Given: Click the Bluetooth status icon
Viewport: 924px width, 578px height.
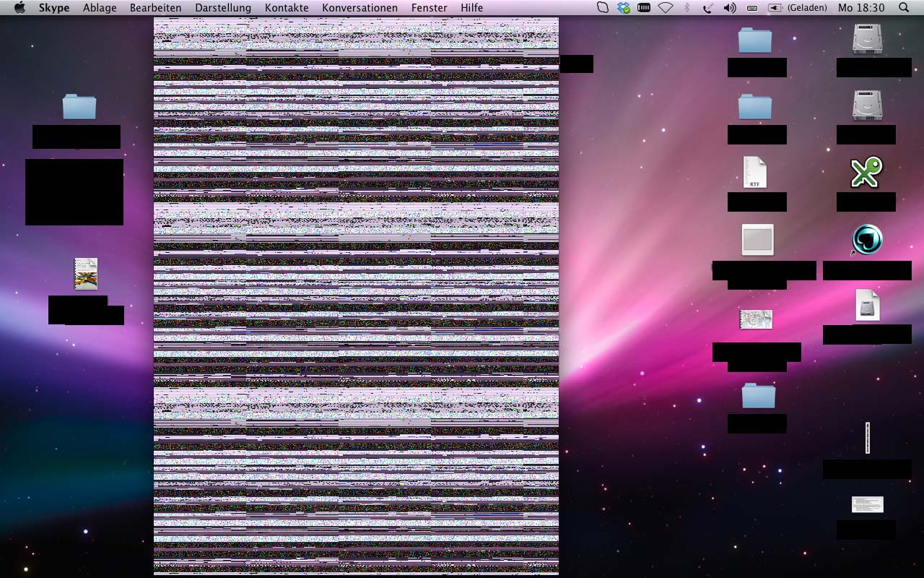Looking at the screenshot, I should click(687, 7).
